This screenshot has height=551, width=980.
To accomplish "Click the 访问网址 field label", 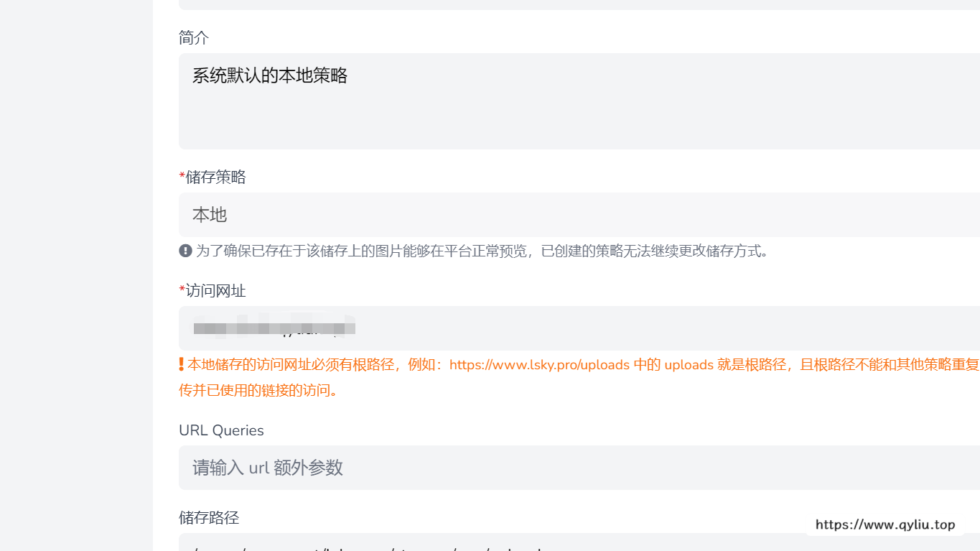I will (215, 290).
